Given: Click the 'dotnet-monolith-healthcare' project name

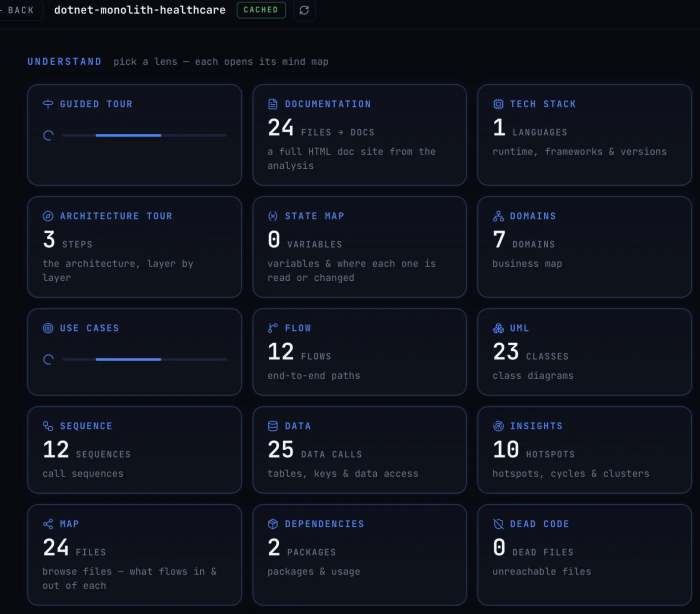Looking at the screenshot, I should [x=139, y=10].
